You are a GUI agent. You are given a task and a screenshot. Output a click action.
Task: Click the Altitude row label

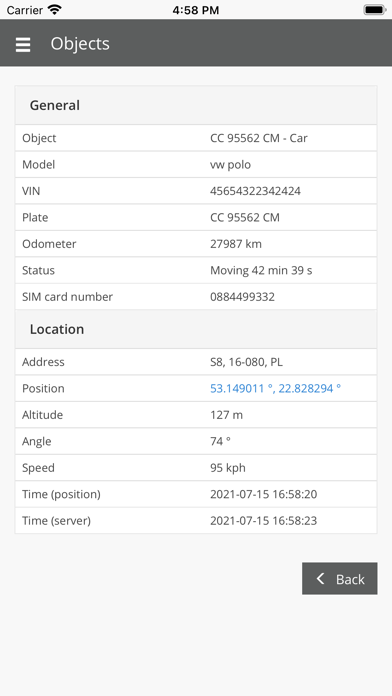click(43, 415)
